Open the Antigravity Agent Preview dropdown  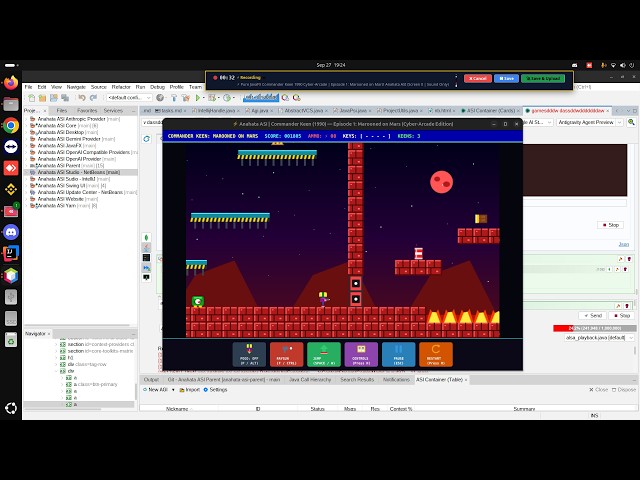589,122
